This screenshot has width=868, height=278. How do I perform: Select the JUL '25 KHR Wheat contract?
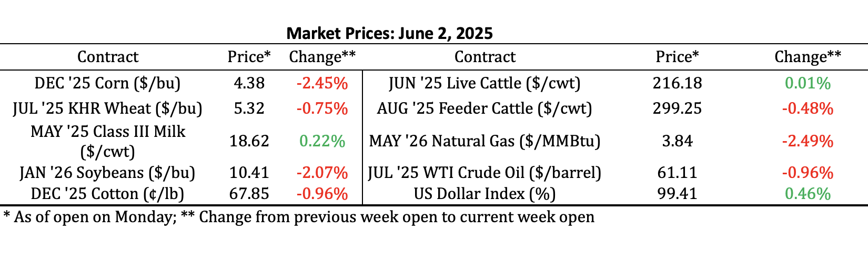[x=107, y=108]
